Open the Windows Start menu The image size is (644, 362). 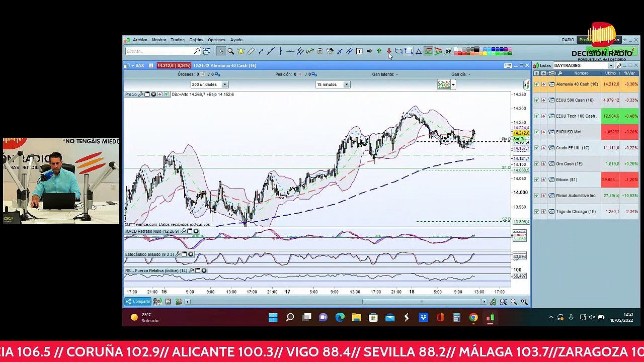273,317
